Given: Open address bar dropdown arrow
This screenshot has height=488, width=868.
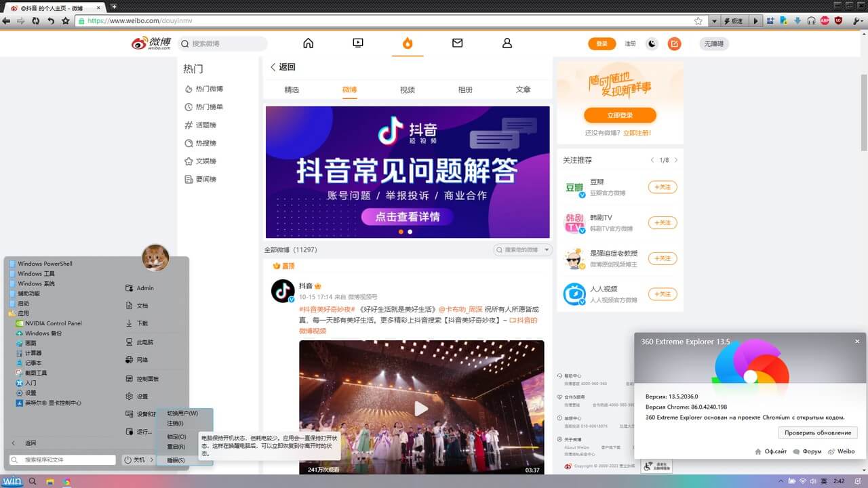Looking at the screenshot, I should coord(713,21).
